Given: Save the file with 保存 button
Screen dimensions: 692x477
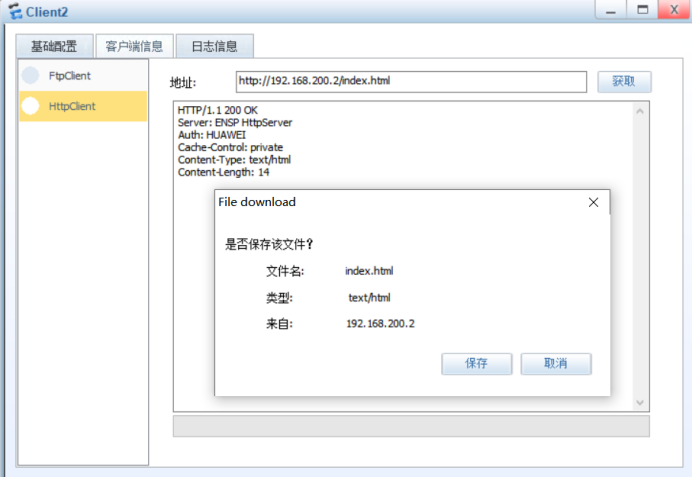Looking at the screenshot, I should [x=477, y=364].
